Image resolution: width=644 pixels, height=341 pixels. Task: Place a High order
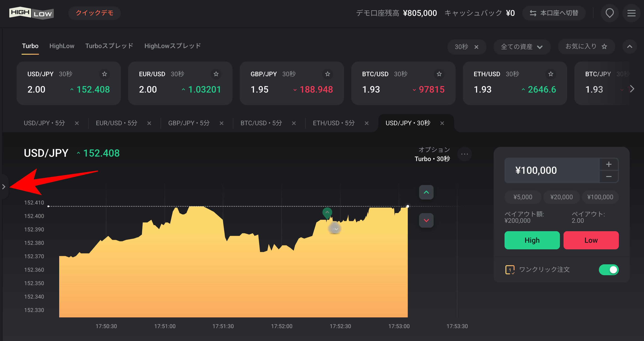(532, 240)
